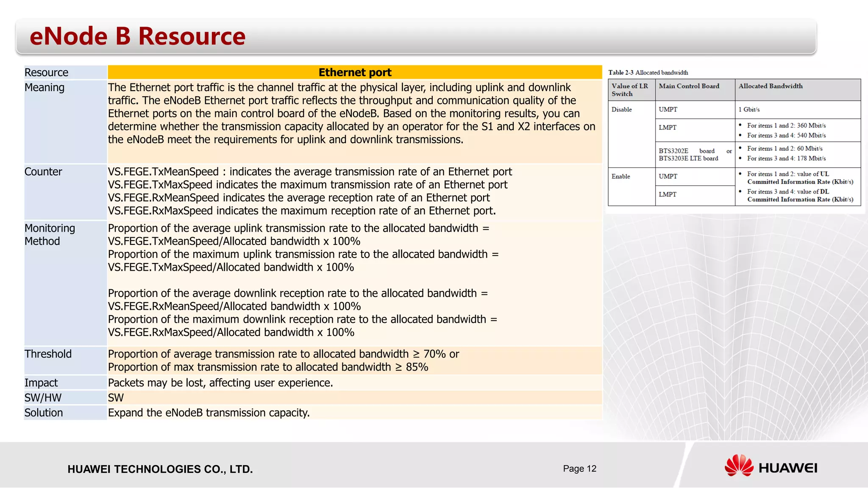Screen dimensions: 868x488
Task: Click the SW/HW row label
Action: pos(43,398)
